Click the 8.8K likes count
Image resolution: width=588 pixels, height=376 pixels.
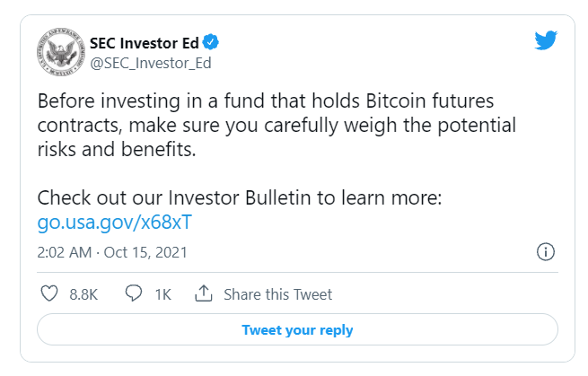(x=83, y=294)
